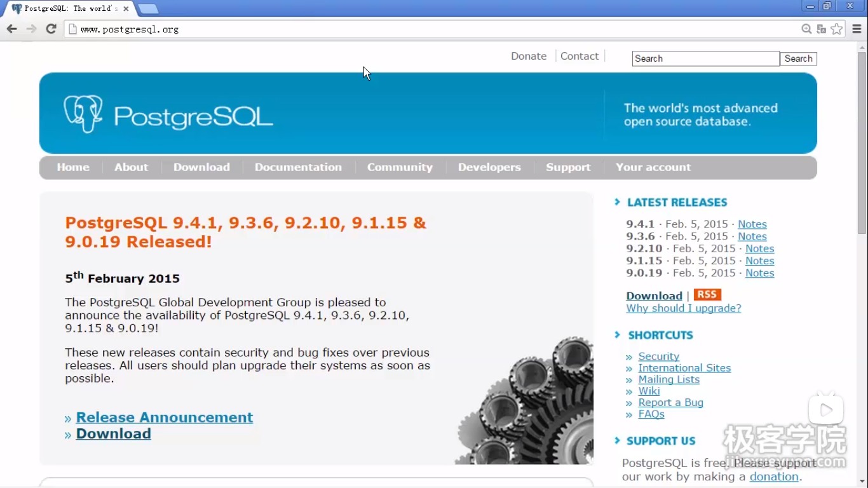Screen dimensions: 868x488
Task: Open International Sites shortcut
Action: [684, 368]
